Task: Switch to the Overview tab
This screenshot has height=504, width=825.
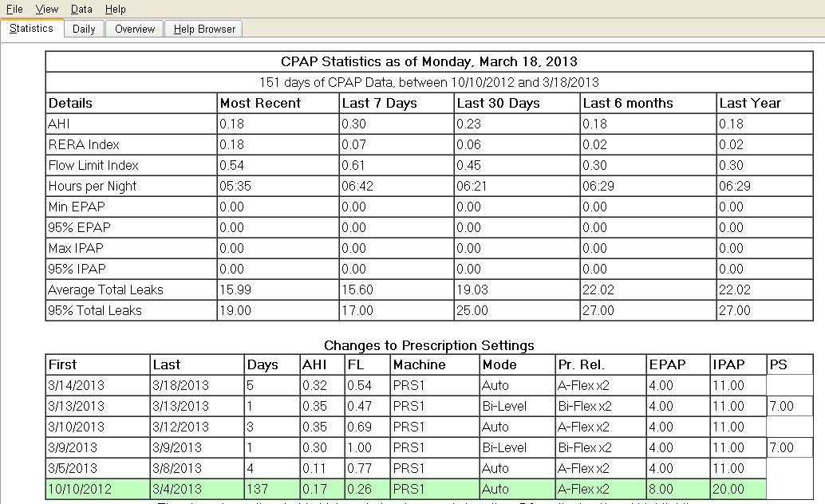Action: 135,29
